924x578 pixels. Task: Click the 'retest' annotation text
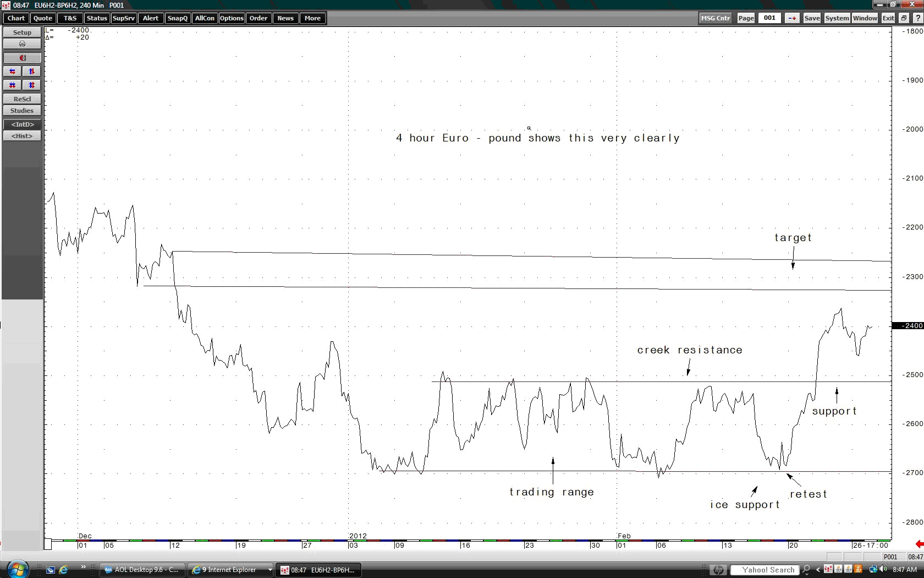coord(809,494)
